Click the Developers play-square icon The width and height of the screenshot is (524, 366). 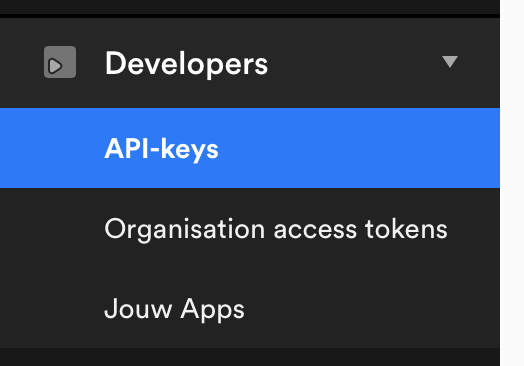coord(60,62)
